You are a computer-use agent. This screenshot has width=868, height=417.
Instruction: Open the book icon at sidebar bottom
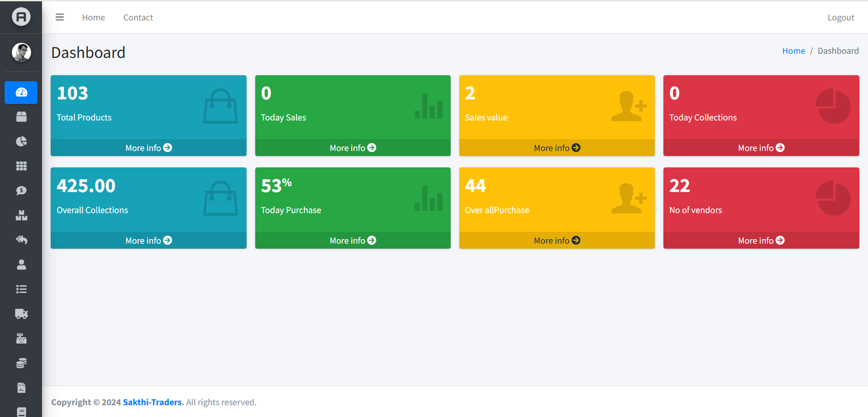tap(21, 412)
